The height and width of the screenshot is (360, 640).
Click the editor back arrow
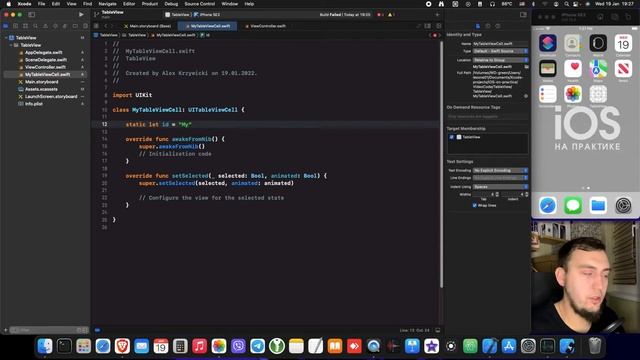click(x=105, y=26)
